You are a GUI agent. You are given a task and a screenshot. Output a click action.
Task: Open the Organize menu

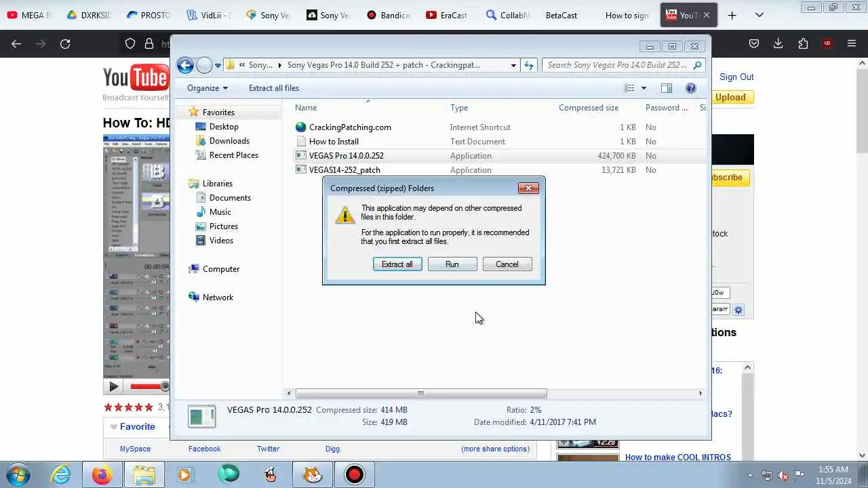(x=208, y=88)
